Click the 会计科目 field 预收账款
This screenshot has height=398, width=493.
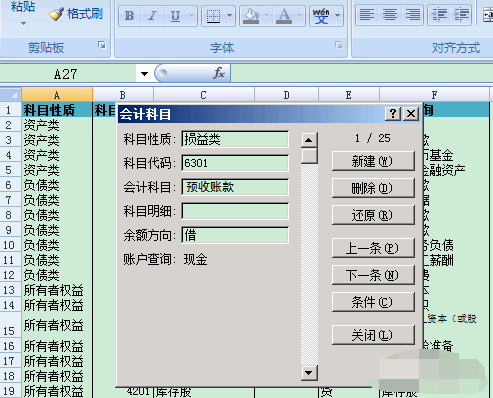235,187
